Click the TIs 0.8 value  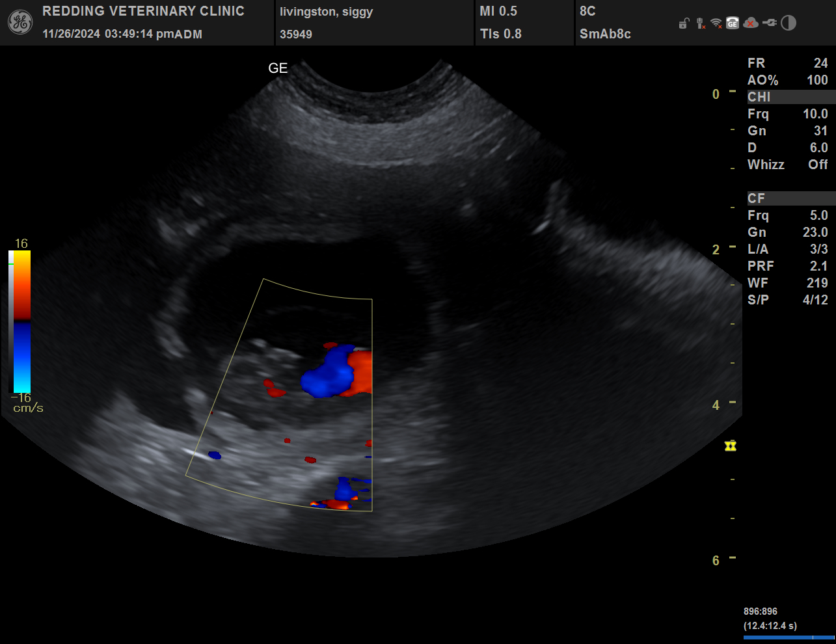[500, 34]
